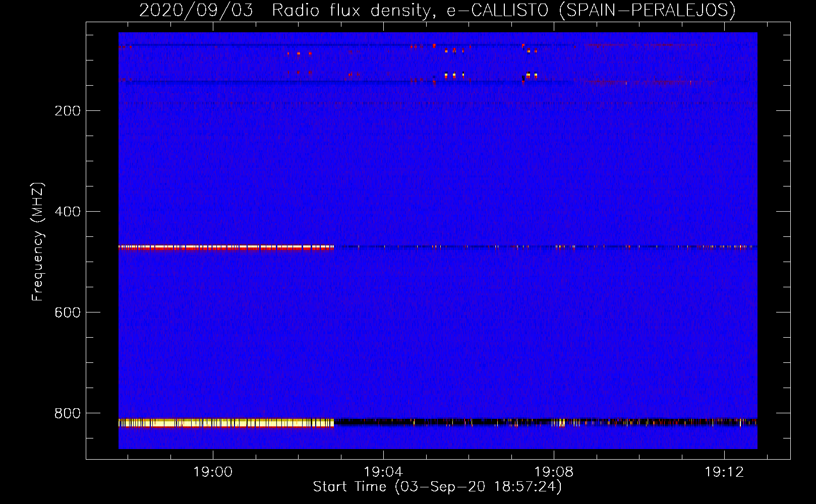
Task: Click the 800 frequency tick label
Action: point(68,413)
